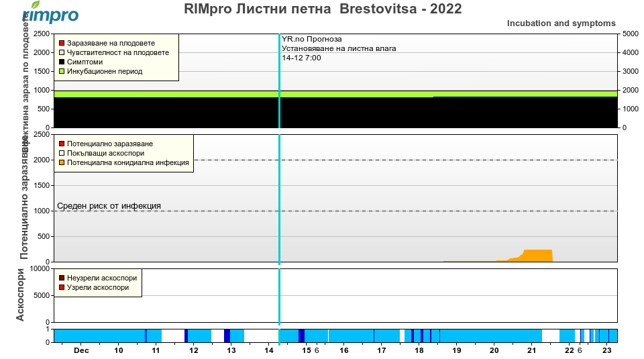Click the orange conidial infection area
Screen dimensions: 644x359
point(537,256)
